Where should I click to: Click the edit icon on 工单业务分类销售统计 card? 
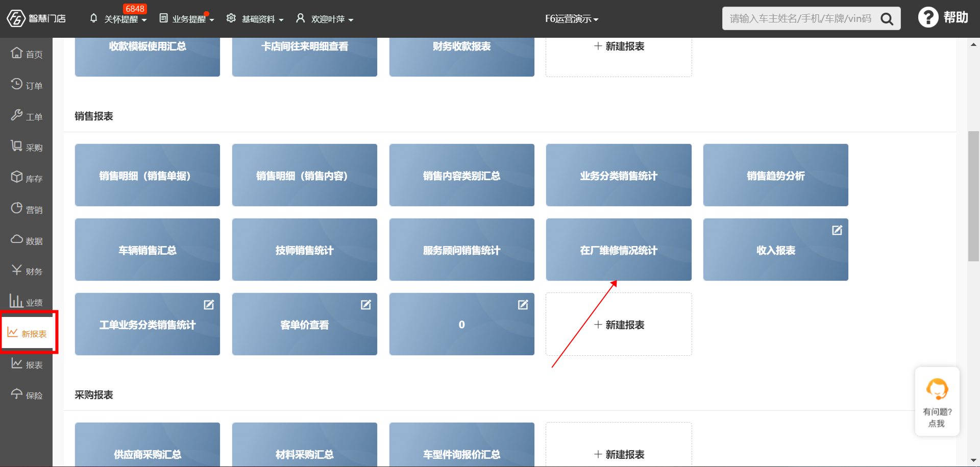click(x=209, y=305)
